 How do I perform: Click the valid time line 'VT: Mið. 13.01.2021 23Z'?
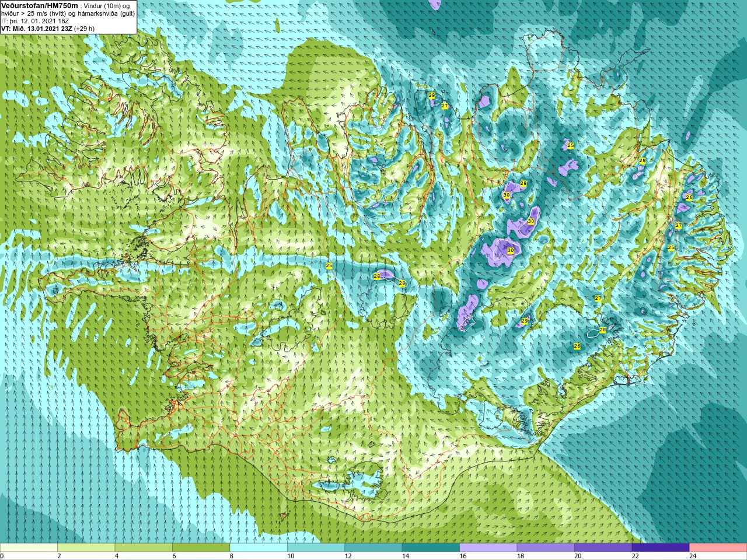pos(37,29)
